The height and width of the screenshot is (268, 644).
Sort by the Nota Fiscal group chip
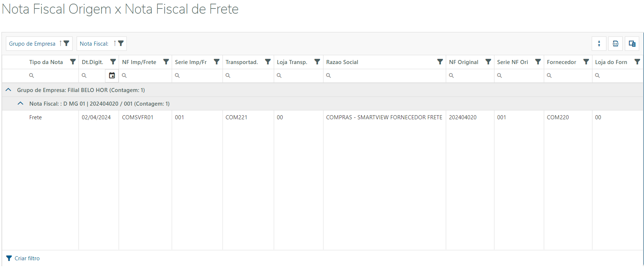pos(94,43)
